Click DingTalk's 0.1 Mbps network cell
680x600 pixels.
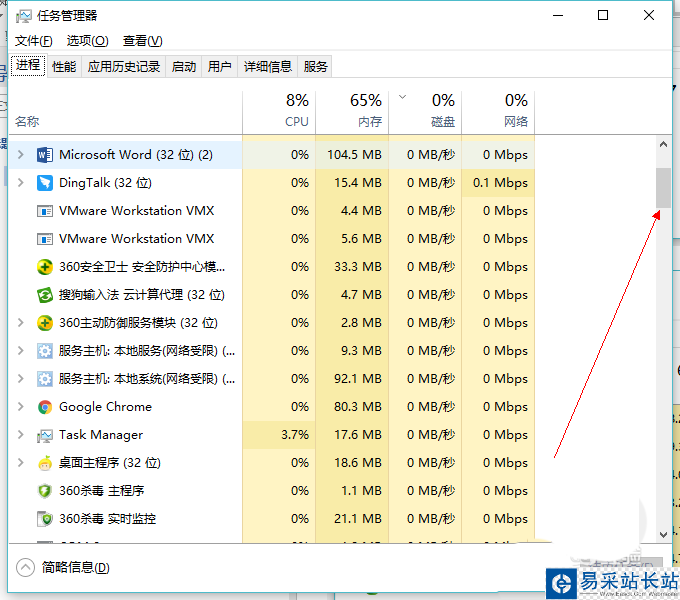coord(498,183)
